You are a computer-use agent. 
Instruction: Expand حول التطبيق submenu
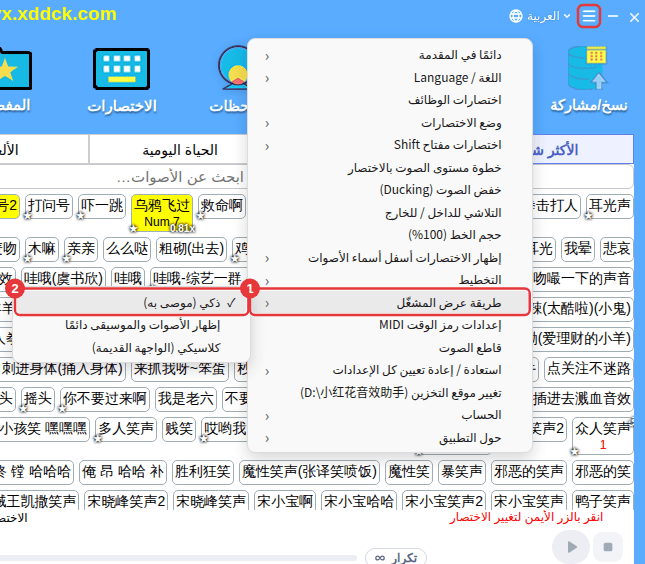coord(390,438)
